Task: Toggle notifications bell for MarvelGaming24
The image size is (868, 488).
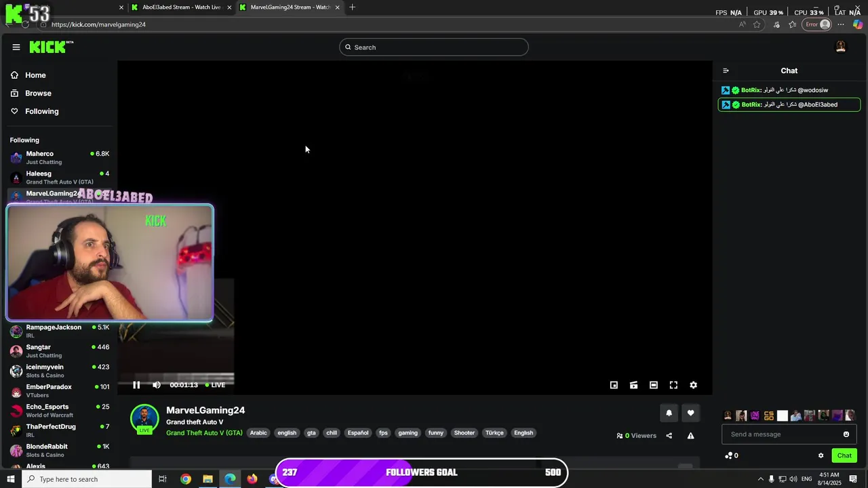Action: (669, 413)
